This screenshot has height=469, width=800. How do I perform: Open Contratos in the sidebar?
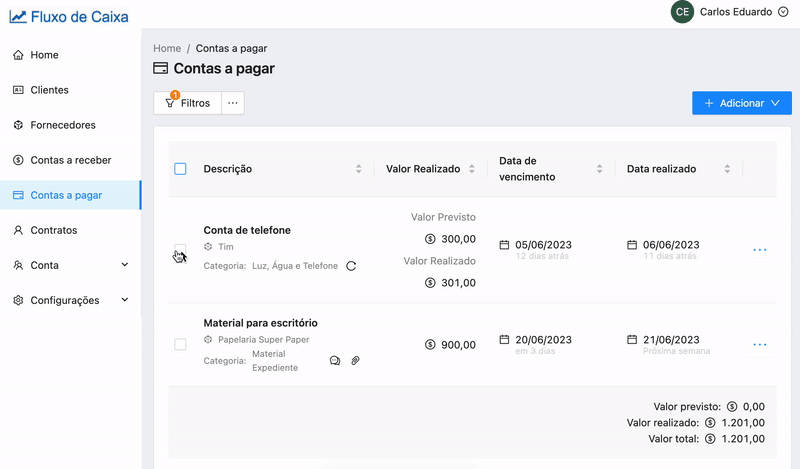[70, 230]
